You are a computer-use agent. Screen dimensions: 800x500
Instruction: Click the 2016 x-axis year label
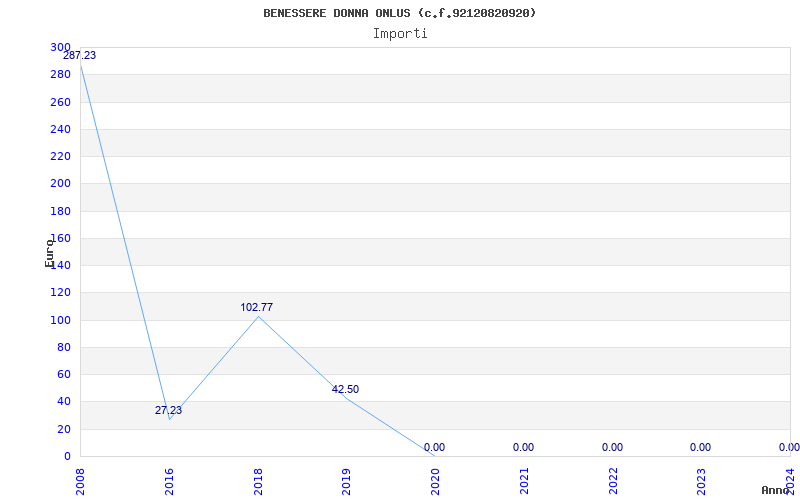point(169,481)
